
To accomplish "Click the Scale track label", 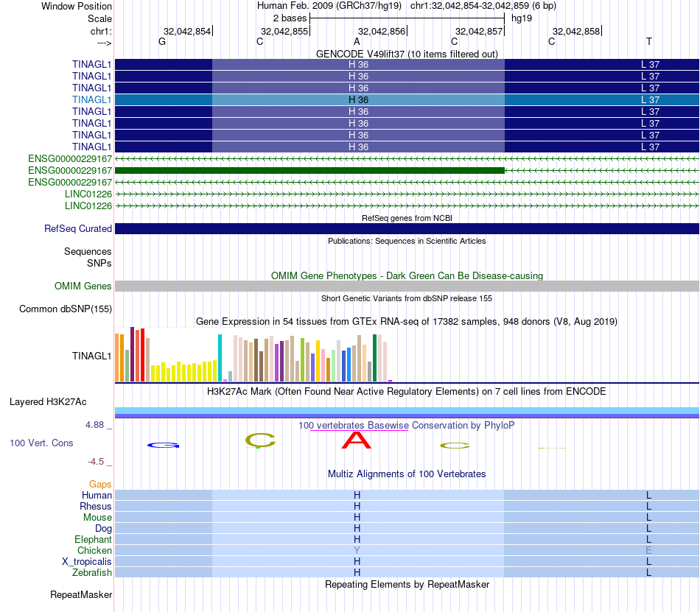I will click(x=99, y=18).
